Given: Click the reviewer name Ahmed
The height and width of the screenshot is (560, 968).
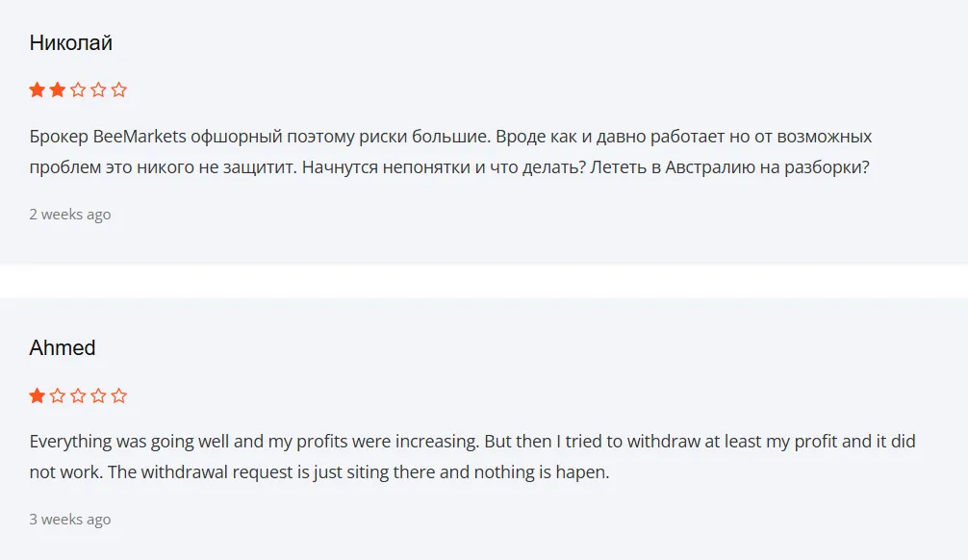Looking at the screenshot, I should pos(62,348).
